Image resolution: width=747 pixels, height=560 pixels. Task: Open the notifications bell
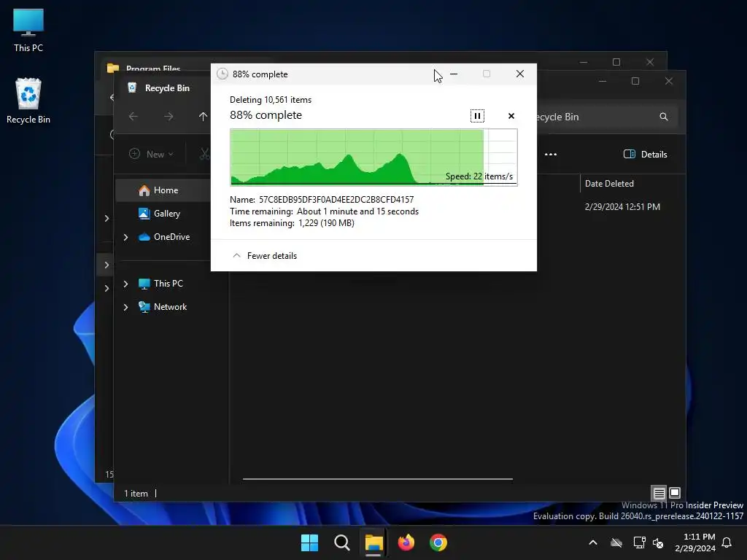(x=727, y=542)
